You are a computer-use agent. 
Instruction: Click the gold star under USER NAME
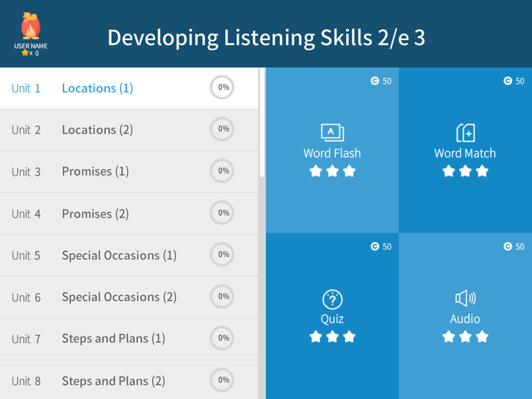click(25, 53)
